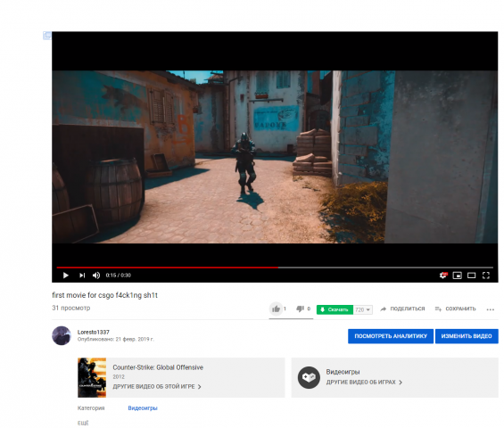504x428 pixels.
Task: Open the three-dot more actions menu
Action: [491, 309]
